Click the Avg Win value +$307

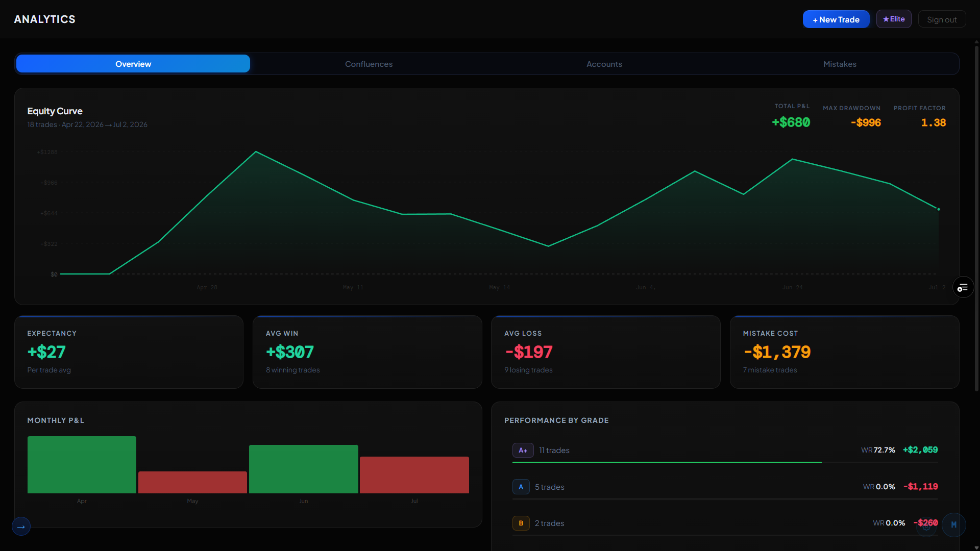290,352
